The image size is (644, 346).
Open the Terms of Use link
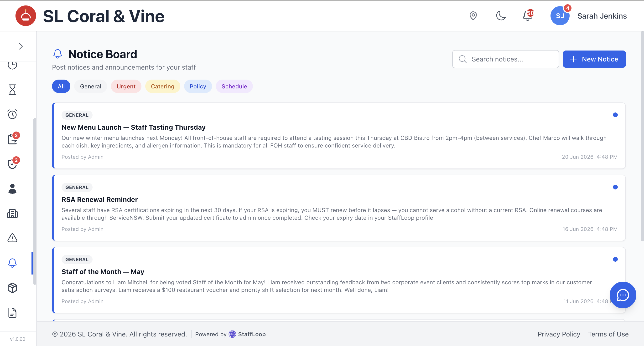(x=608, y=334)
